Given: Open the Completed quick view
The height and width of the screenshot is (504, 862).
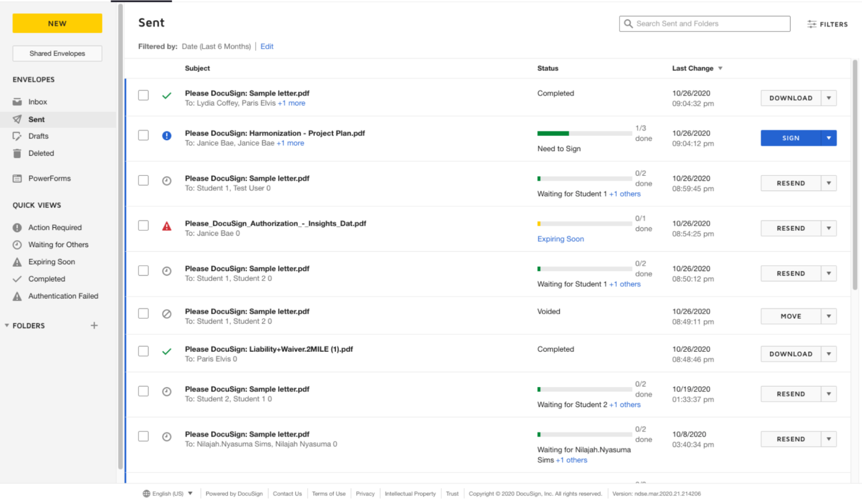Looking at the screenshot, I should tap(47, 279).
